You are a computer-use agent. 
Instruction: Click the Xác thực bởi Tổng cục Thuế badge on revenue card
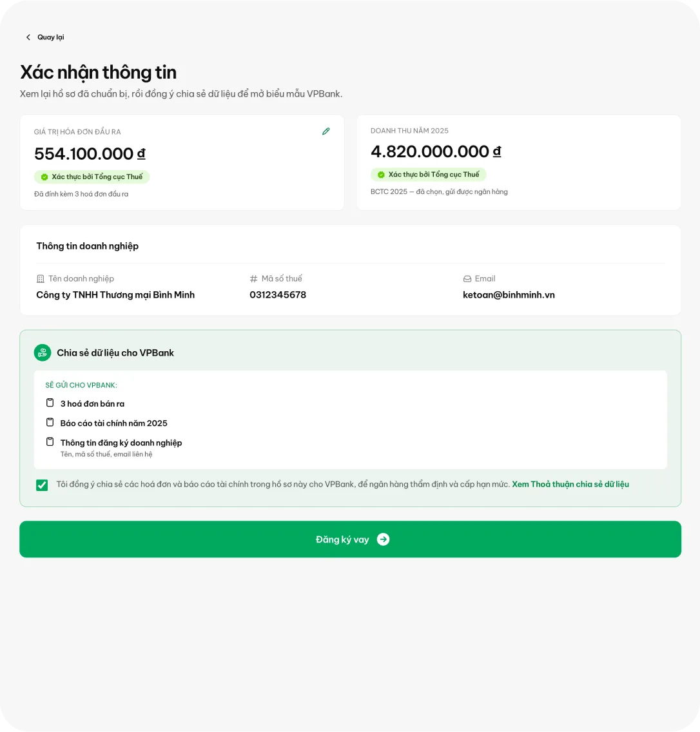(x=428, y=175)
